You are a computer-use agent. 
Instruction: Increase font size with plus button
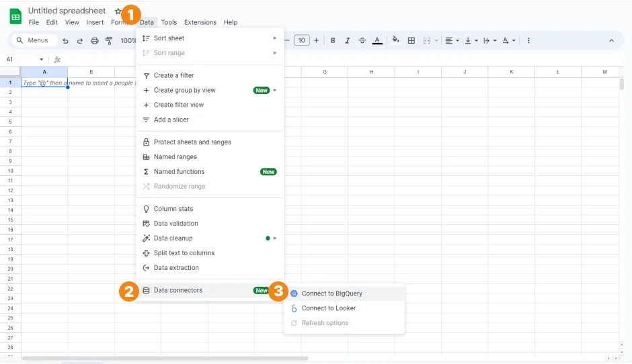316,40
